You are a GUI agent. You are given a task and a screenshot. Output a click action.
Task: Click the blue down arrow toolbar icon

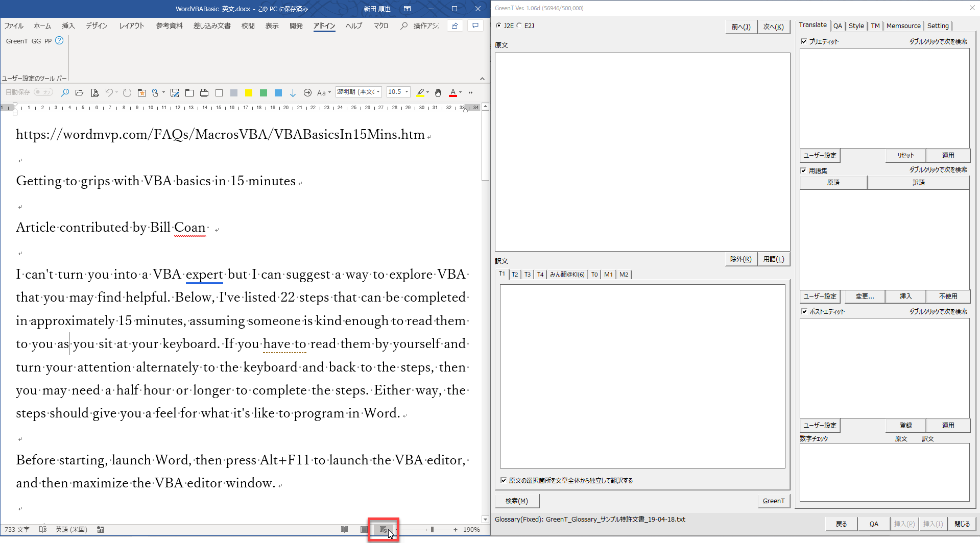293,93
